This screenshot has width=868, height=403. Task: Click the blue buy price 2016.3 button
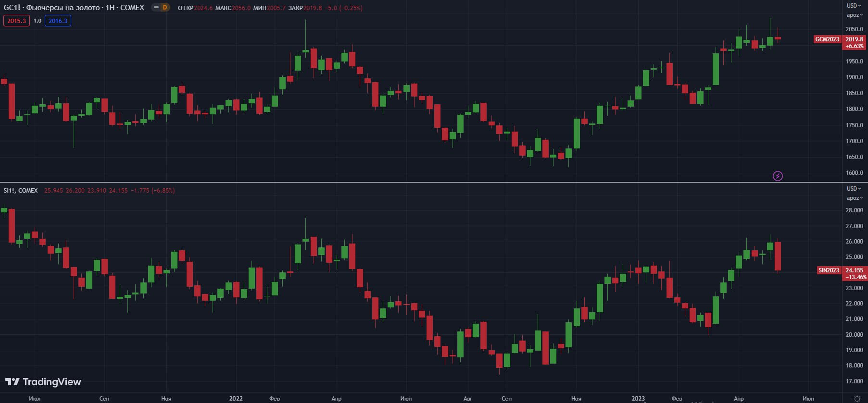coord(58,21)
